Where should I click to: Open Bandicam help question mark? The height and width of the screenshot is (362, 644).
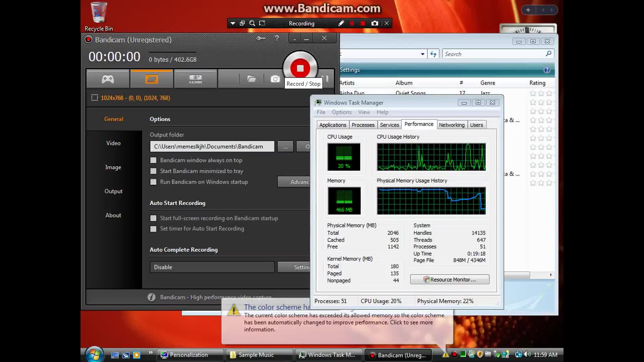pos(277,38)
